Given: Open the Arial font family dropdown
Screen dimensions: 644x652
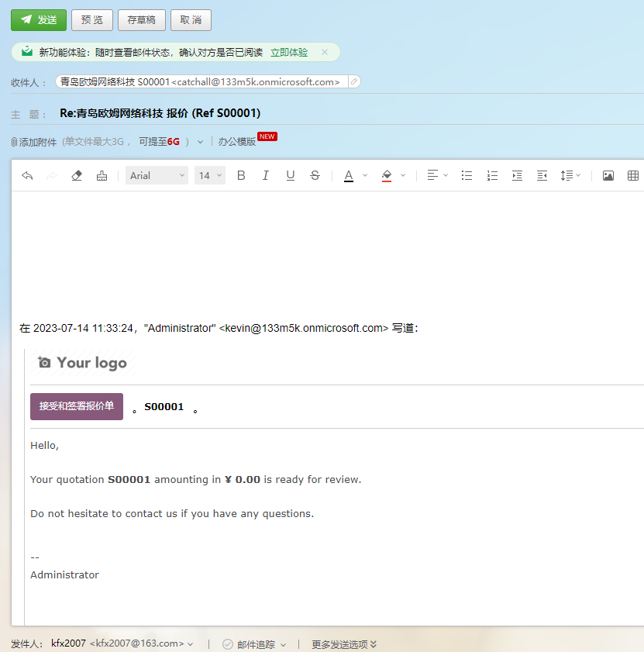Looking at the screenshot, I should pyautogui.click(x=157, y=175).
